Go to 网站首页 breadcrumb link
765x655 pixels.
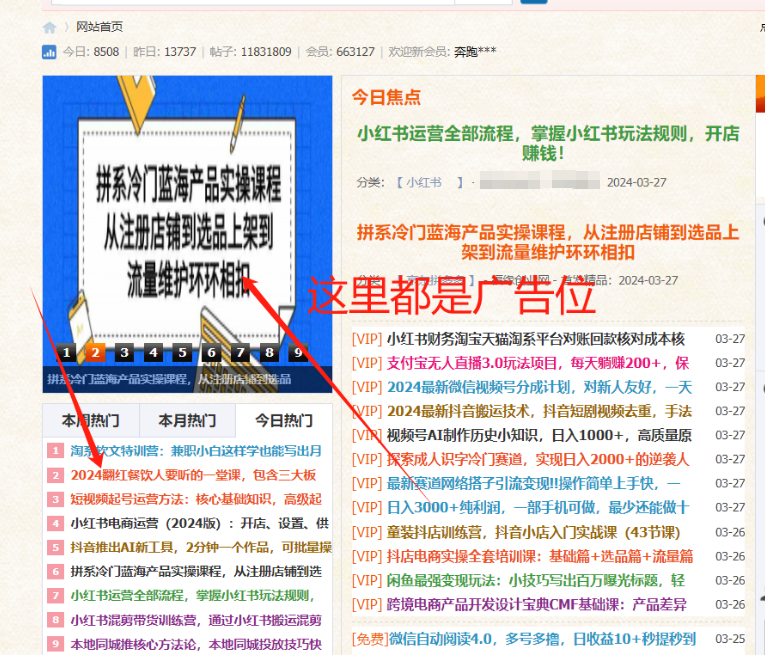(x=100, y=27)
